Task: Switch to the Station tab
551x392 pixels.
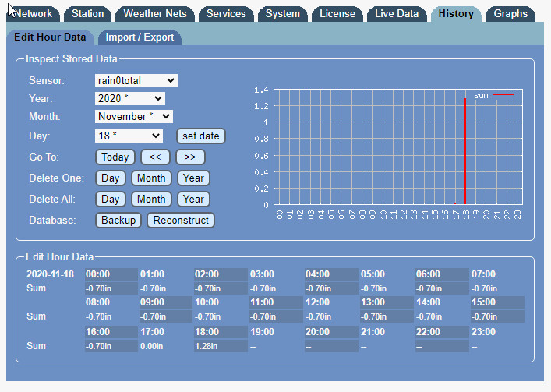Action: coord(87,14)
